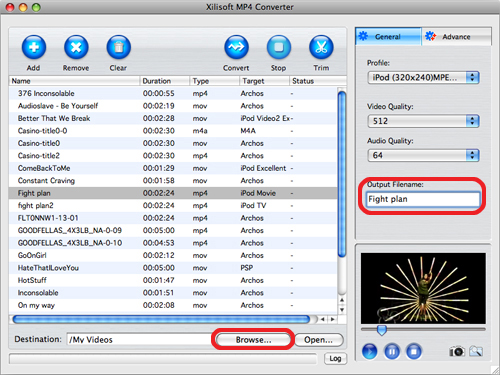The image size is (500, 375).
Task: Click the Clear list trash icon
Action: coord(118,47)
